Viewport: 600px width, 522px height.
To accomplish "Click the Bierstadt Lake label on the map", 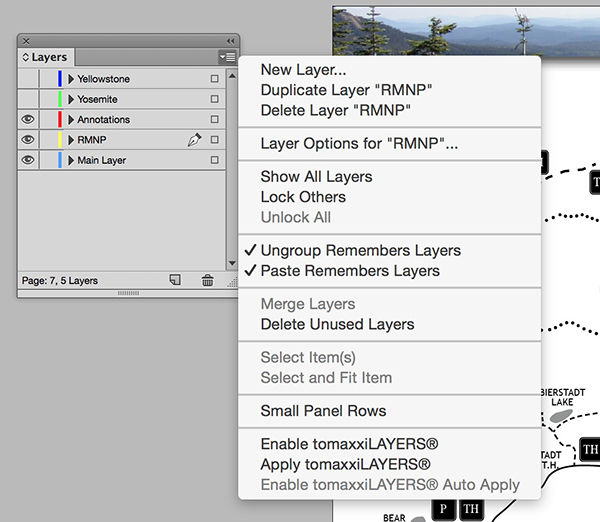I will point(562,397).
